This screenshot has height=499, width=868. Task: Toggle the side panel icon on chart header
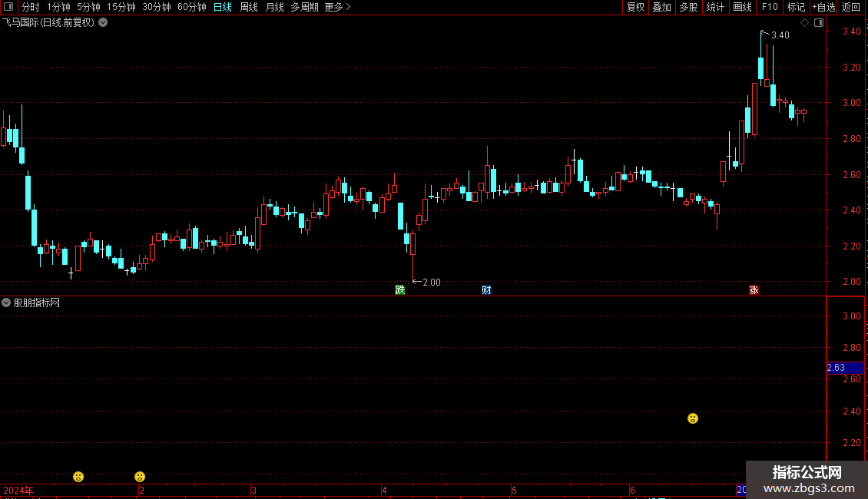coord(819,23)
